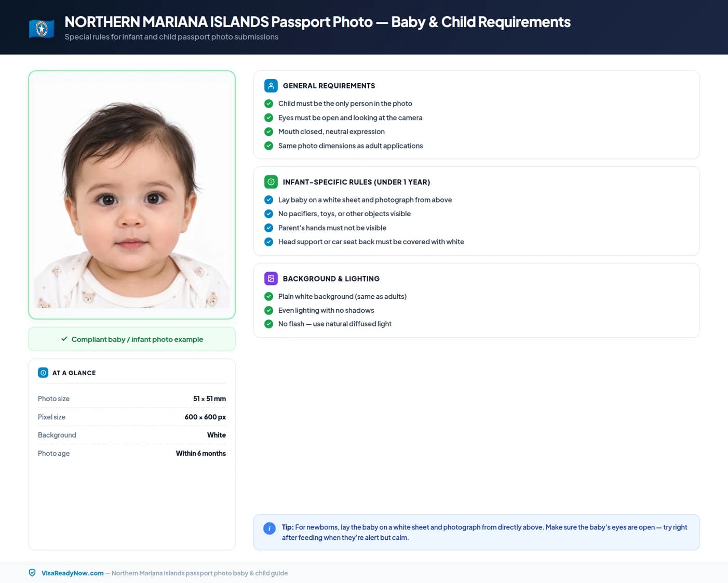The width and height of the screenshot is (728, 583).
Task: Click the shield icon in the footer
Action: pyautogui.click(x=32, y=573)
